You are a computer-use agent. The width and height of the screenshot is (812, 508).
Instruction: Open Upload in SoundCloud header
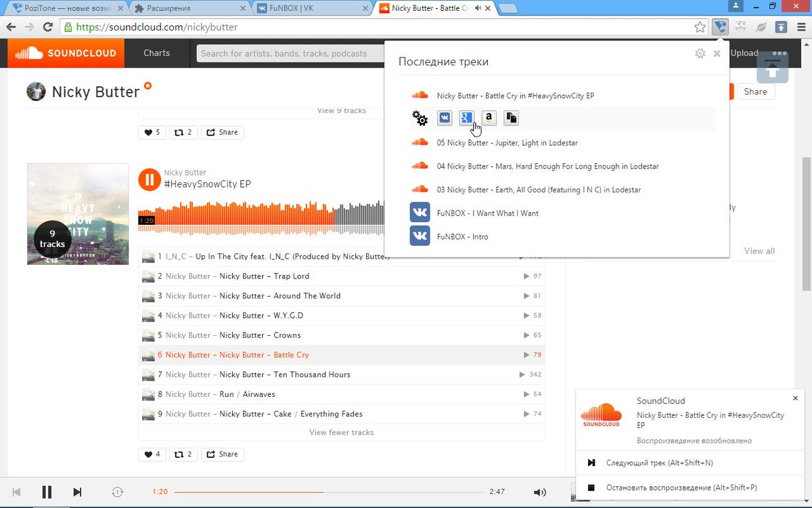click(744, 53)
